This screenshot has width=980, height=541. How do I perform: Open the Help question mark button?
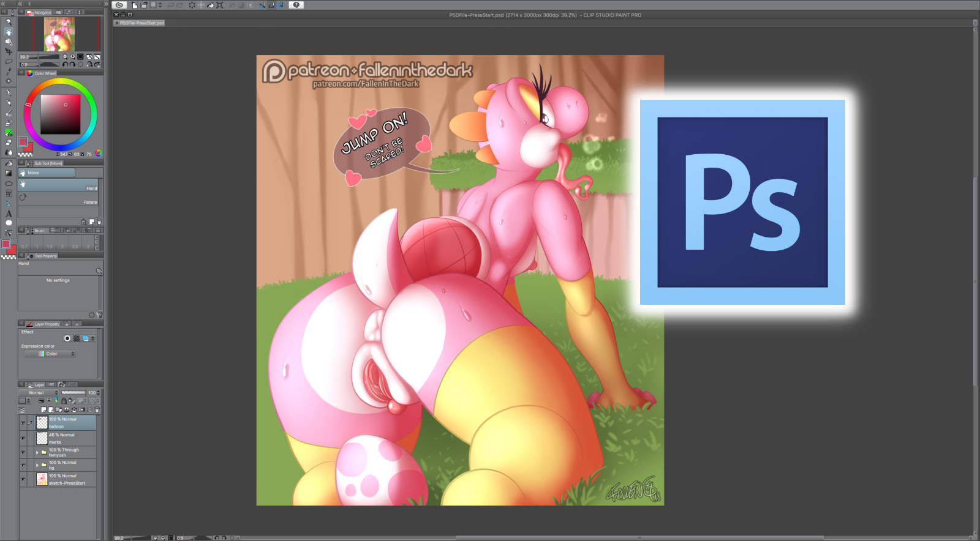[296, 5]
